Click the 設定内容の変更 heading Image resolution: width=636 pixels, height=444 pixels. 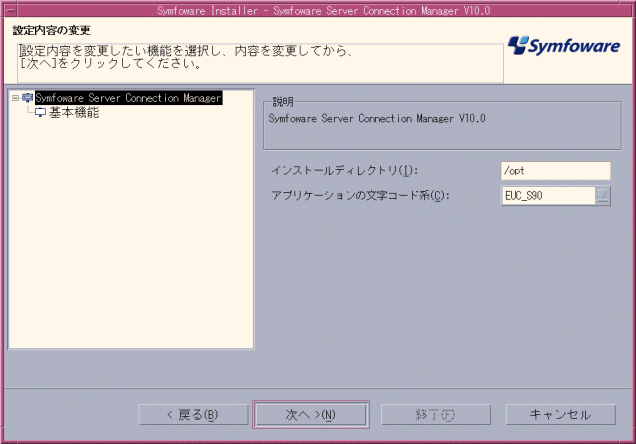(x=52, y=30)
